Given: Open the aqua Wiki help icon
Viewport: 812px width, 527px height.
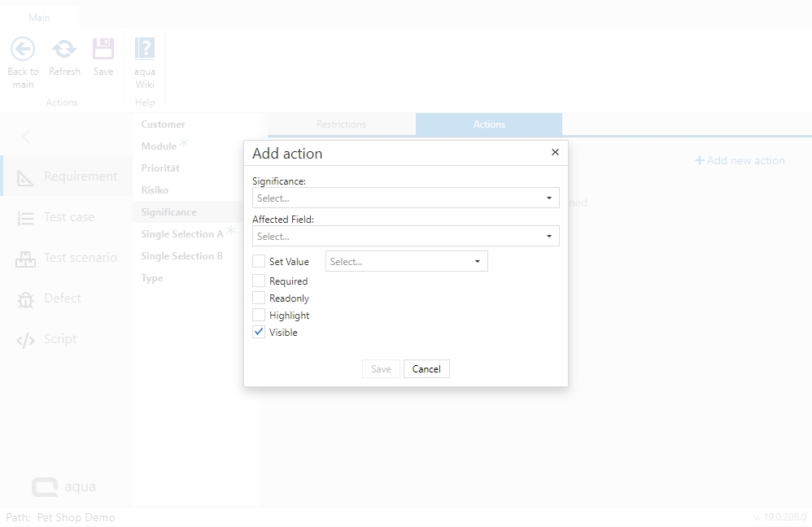Looking at the screenshot, I should (x=145, y=50).
